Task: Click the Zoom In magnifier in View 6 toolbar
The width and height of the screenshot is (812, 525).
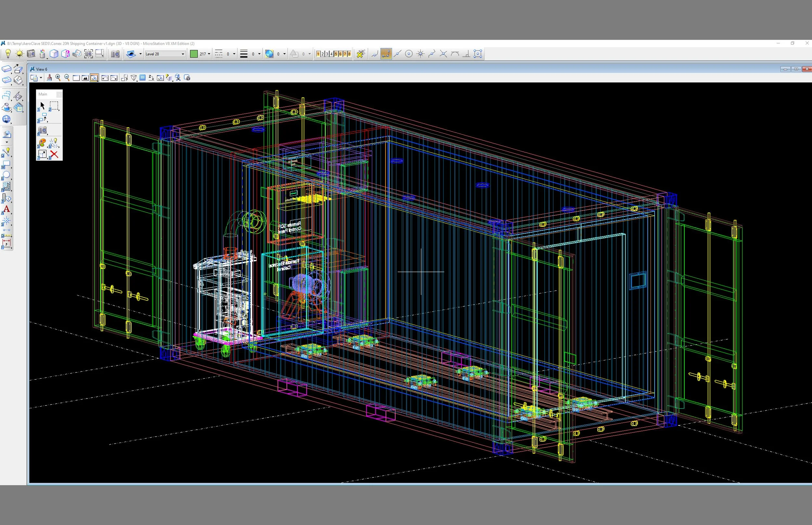Action: pyautogui.click(x=58, y=78)
